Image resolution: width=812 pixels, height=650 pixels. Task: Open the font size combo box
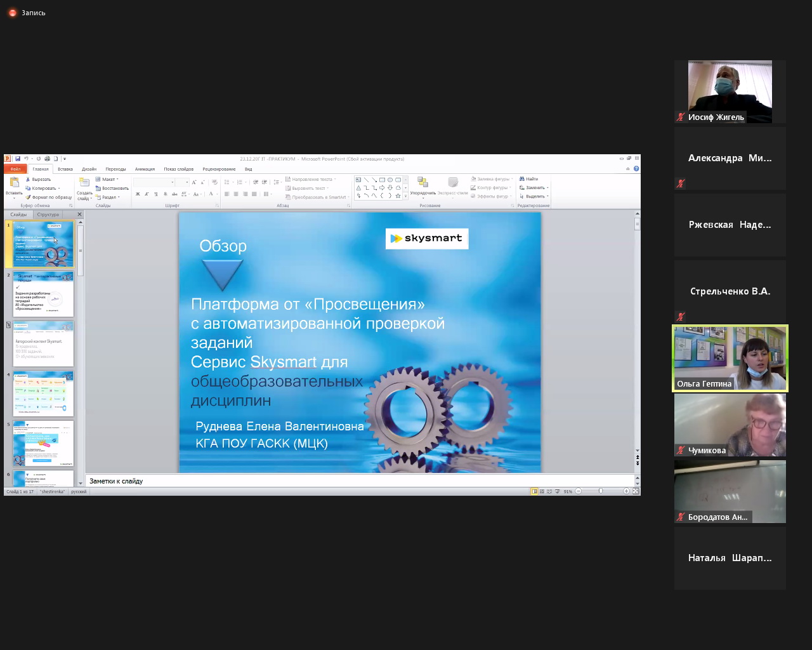click(182, 182)
